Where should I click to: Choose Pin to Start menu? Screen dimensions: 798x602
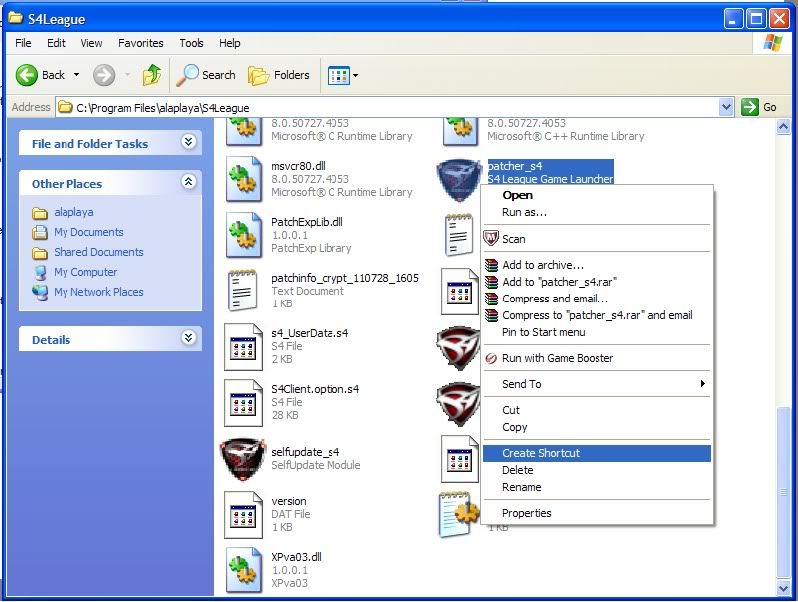(596, 332)
